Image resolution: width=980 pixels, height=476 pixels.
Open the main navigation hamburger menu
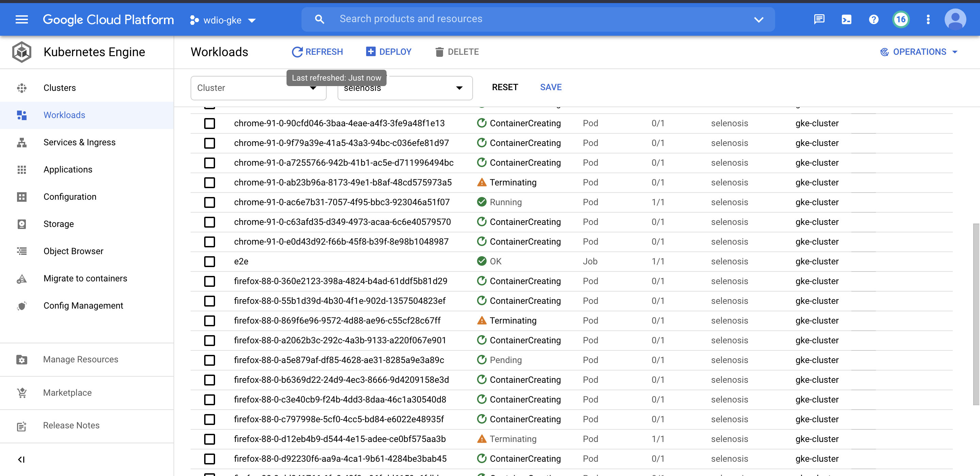pyautogui.click(x=22, y=19)
